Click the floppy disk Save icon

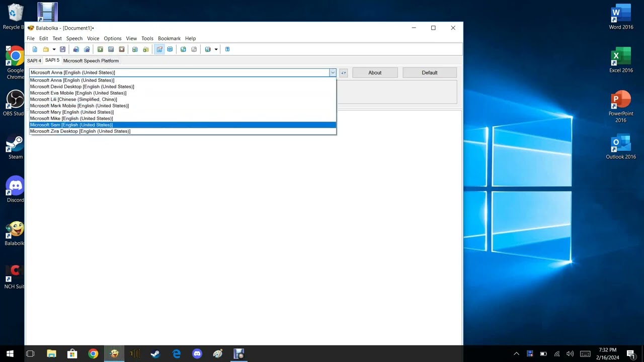(62, 49)
